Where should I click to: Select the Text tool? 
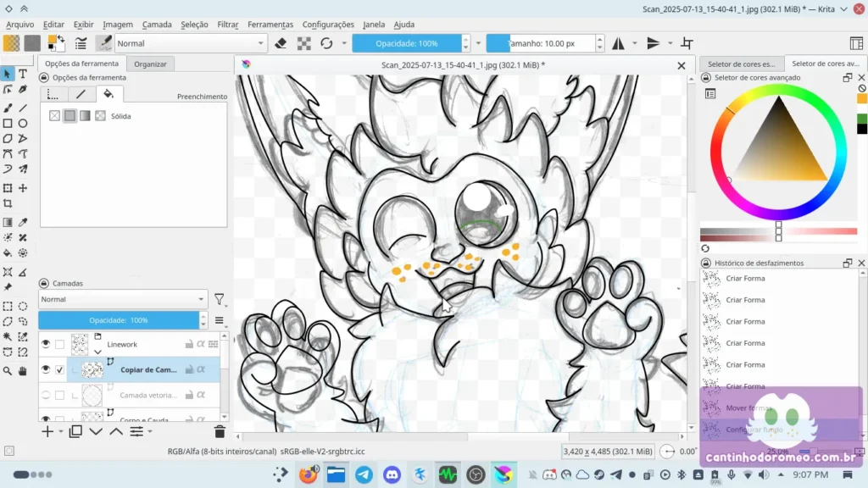[23, 74]
